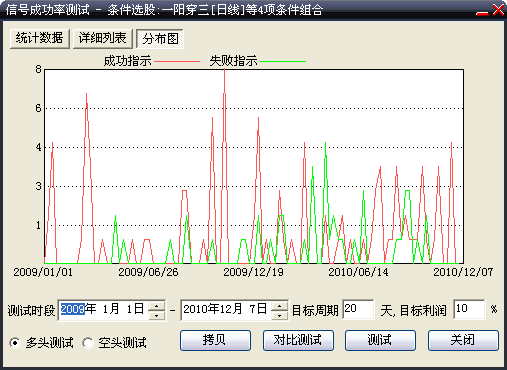Open the 统计数据 tab
The height and width of the screenshot is (370, 507).
tap(40, 39)
